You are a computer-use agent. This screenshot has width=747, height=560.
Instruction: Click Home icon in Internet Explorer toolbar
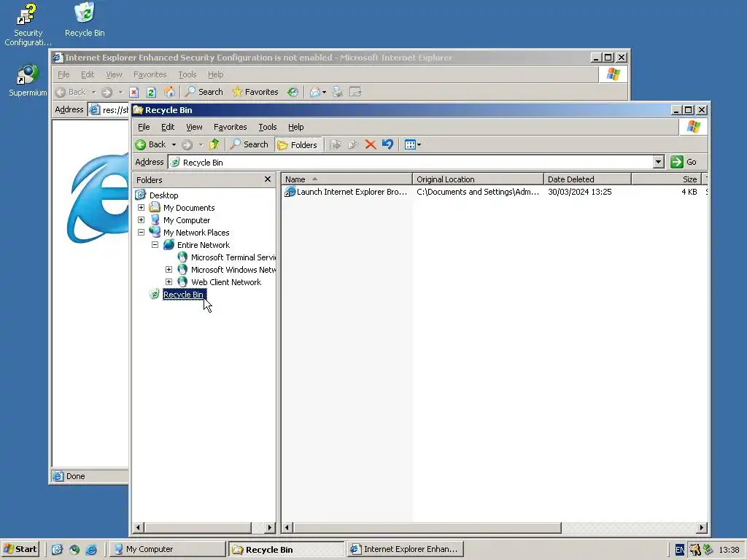(x=169, y=92)
